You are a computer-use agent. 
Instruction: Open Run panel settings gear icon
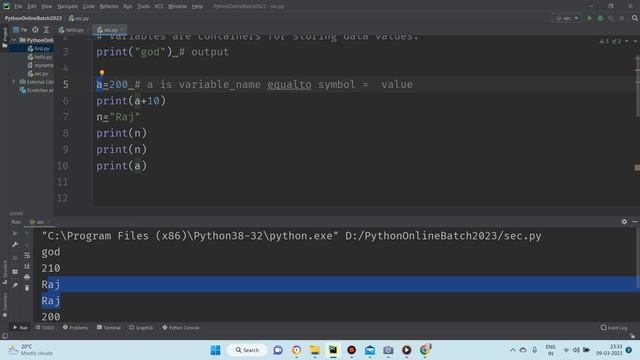pos(624,222)
